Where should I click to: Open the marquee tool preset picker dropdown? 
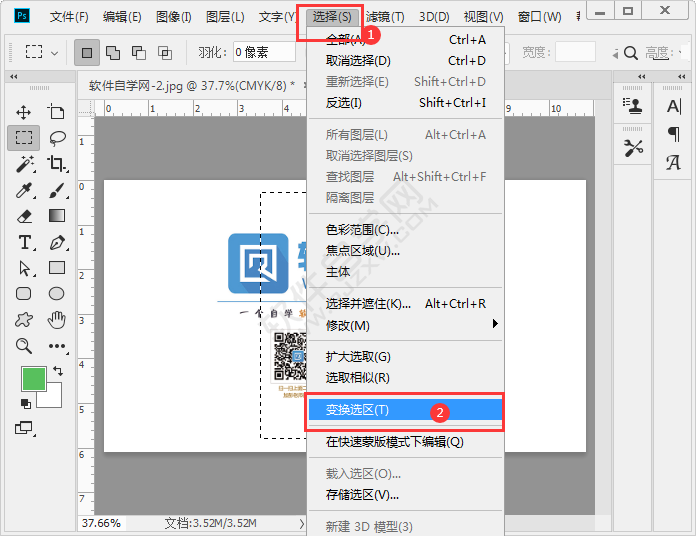click(x=55, y=53)
